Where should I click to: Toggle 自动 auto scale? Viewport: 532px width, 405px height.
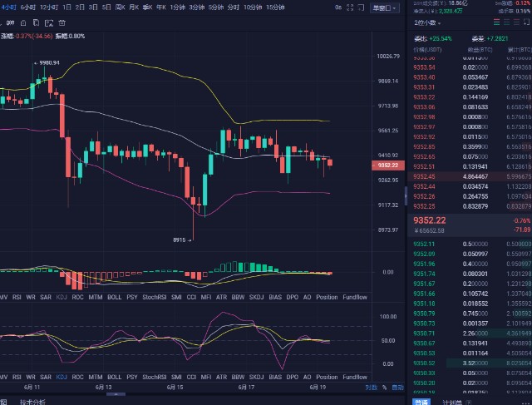(x=397, y=388)
